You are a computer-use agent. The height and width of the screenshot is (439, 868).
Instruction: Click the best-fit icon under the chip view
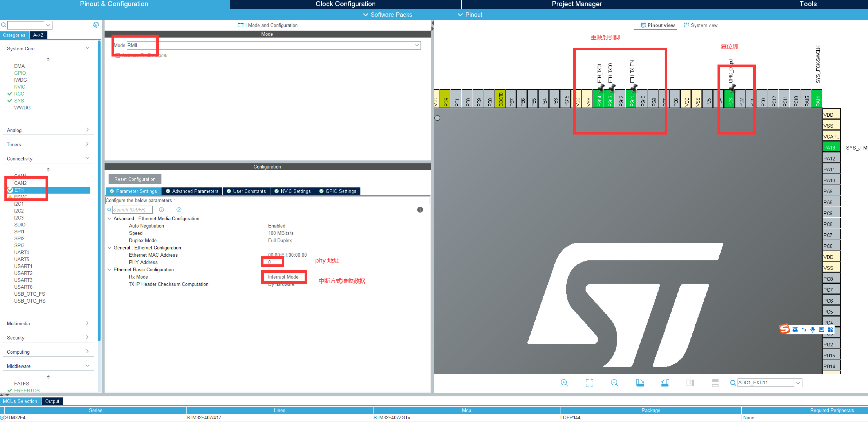click(x=589, y=383)
